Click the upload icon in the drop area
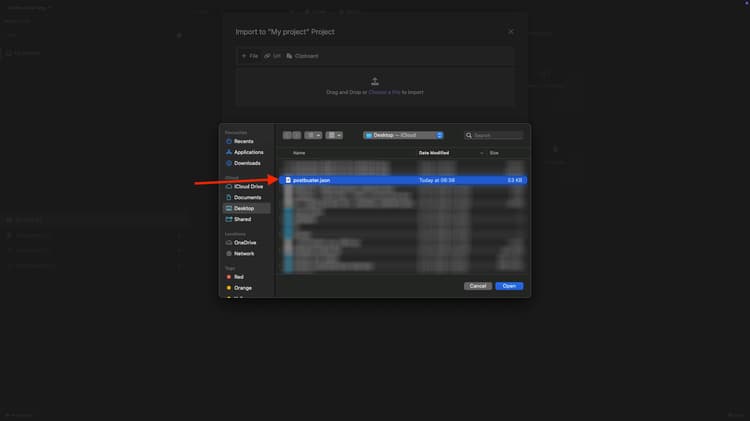Screen dimensions: 750x421 pos(375,81)
